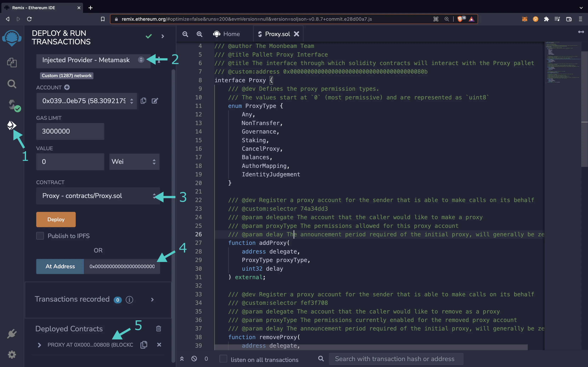Click the green plugin status checkmark
Screen dimensions: 588x367
pyautogui.click(x=149, y=36)
